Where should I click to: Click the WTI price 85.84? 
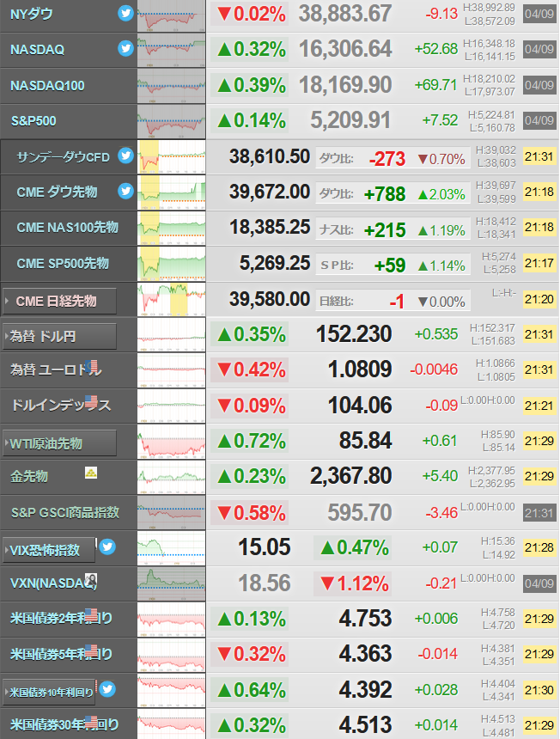365,441
